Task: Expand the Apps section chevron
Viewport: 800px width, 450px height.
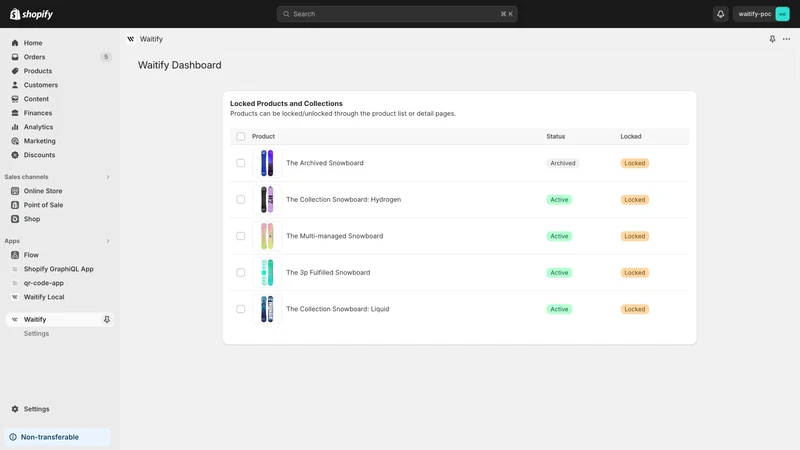Action: (108, 241)
